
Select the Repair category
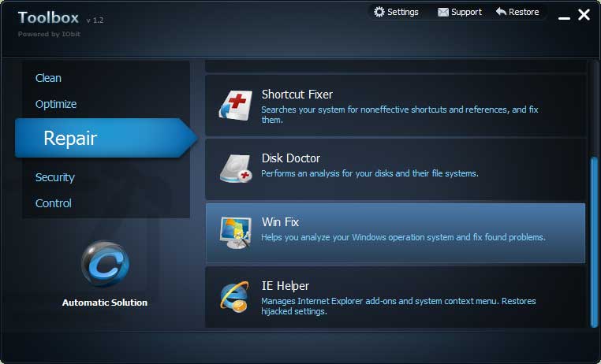click(106, 138)
